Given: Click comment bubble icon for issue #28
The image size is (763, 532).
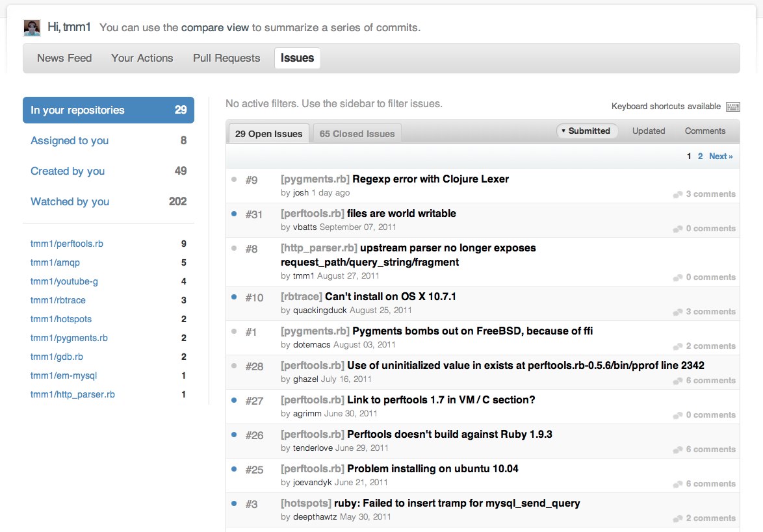Looking at the screenshot, I should 678,381.
